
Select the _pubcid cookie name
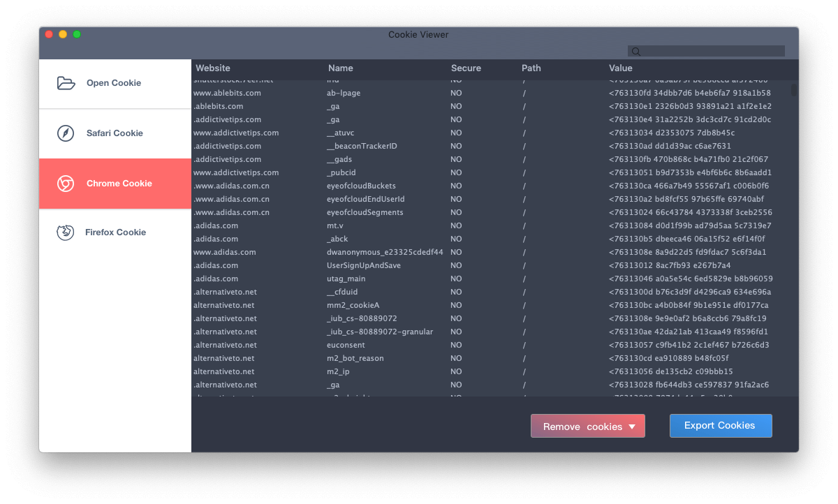[x=341, y=172]
